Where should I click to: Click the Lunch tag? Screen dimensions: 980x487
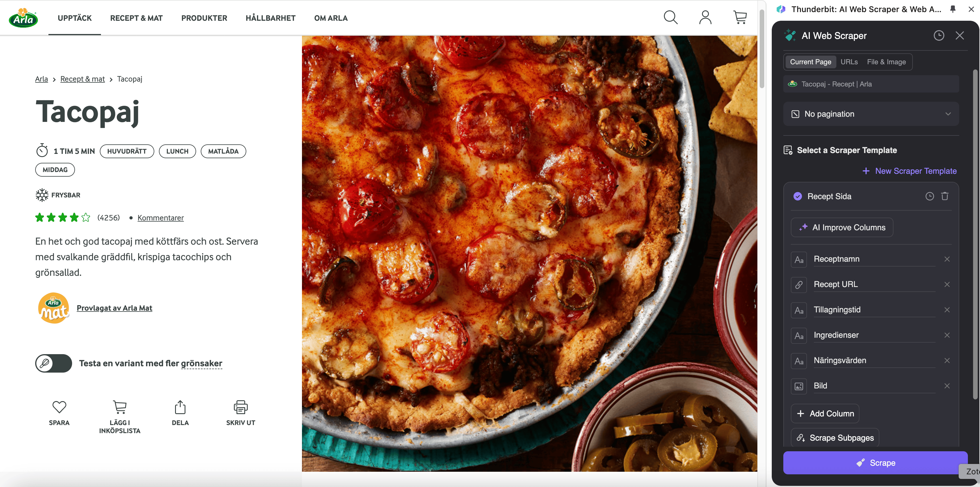pyautogui.click(x=177, y=151)
